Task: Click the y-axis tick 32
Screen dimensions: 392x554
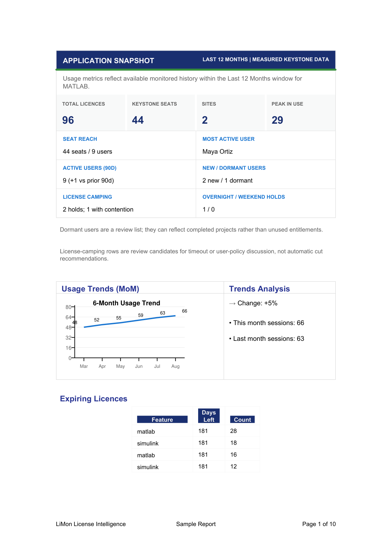Action: point(68,338)
